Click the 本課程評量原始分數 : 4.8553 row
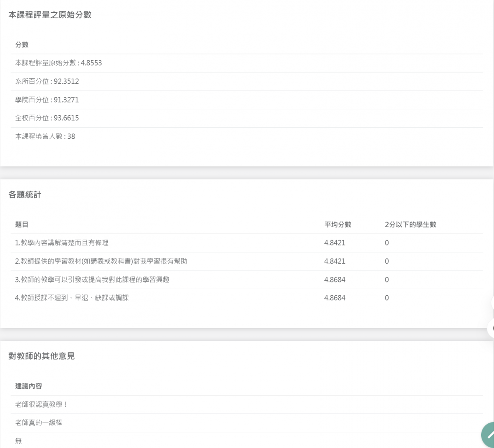The height and width of the screenshot is (448, 494). click(x=247, y=63)
